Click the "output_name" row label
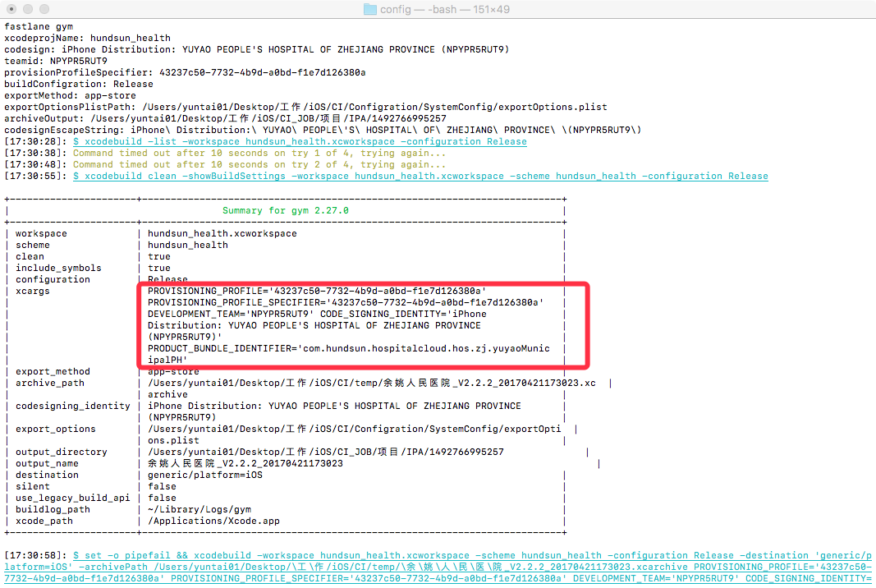This screenshot has height=588, width=876. click(x=48, y=464)
